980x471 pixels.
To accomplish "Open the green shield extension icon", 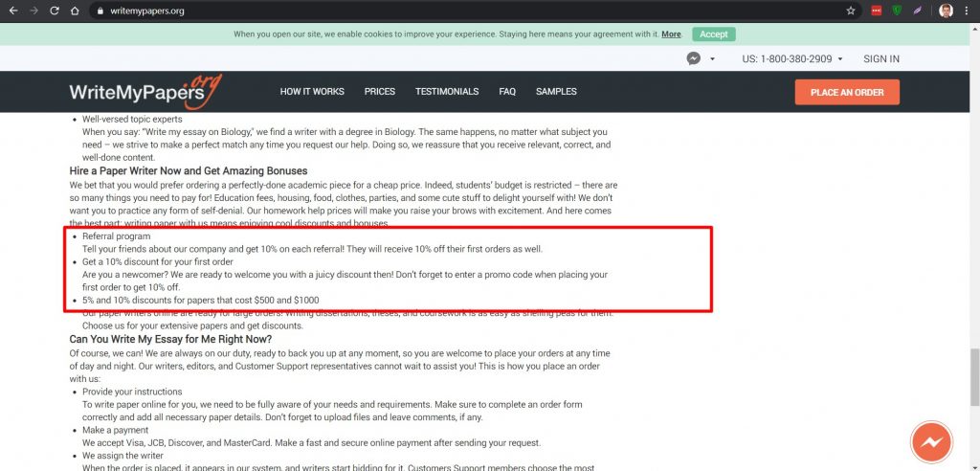I will 897,11.
